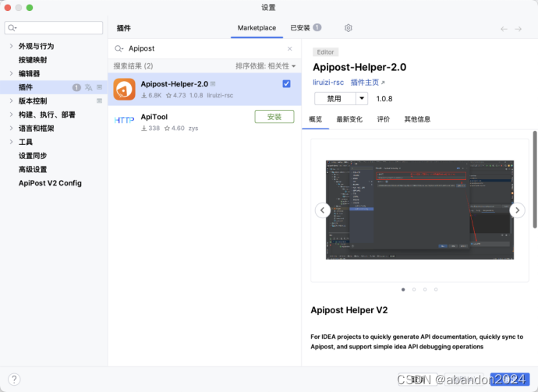
Task: Select the first carousel page dot
Action: 403,289
